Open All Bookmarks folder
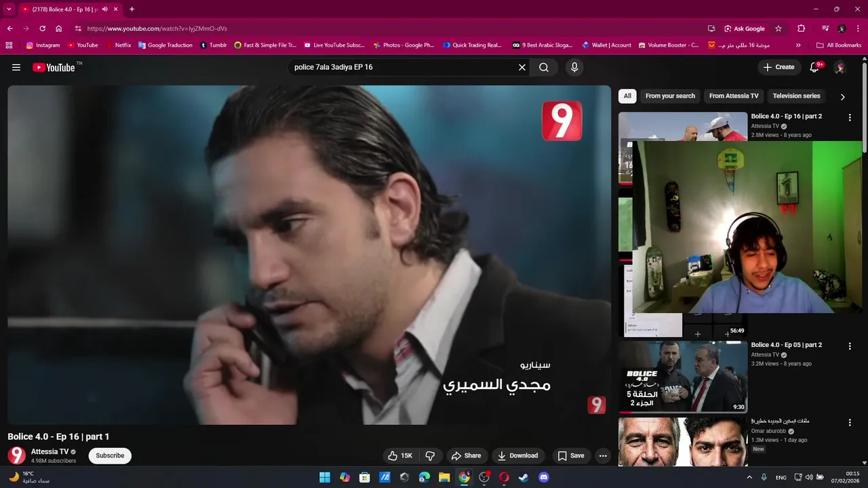This screenshot has width=868, height=488. [x=839, y=45]
